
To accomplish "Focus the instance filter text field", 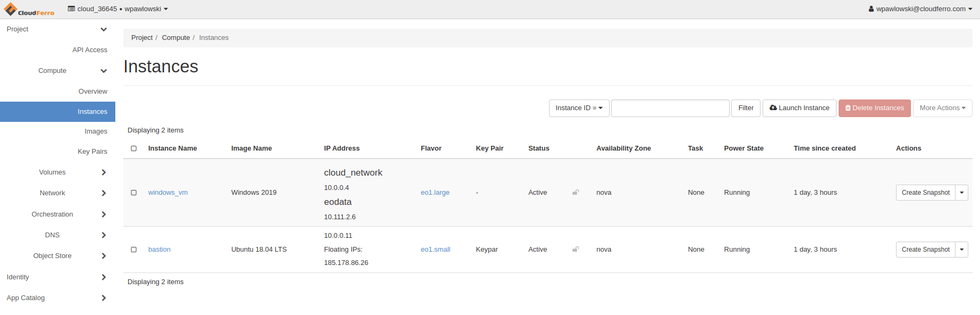I will [x=670, y=108].
